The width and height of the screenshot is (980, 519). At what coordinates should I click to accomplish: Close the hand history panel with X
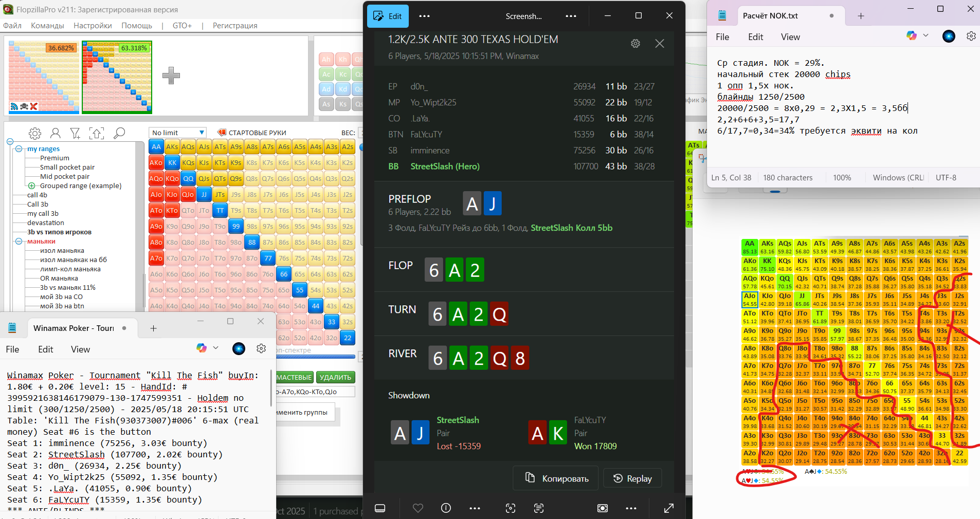click(x=660, y=44)
